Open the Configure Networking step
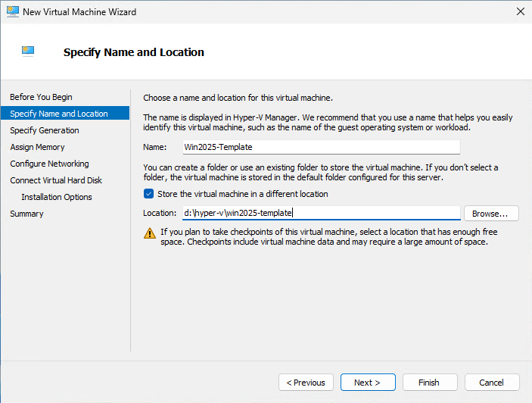The image size is (532, 403). pos(49,164)
